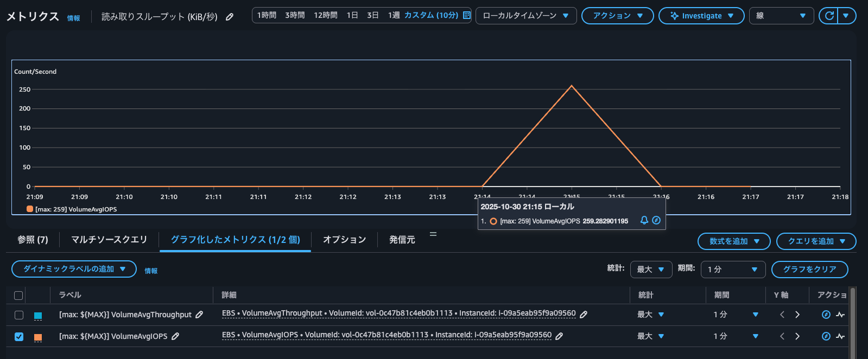Screen dimensions: 868x359
Task: Check the VolumeAvgThroughput metric checkbox
Action: click(19, 315)
